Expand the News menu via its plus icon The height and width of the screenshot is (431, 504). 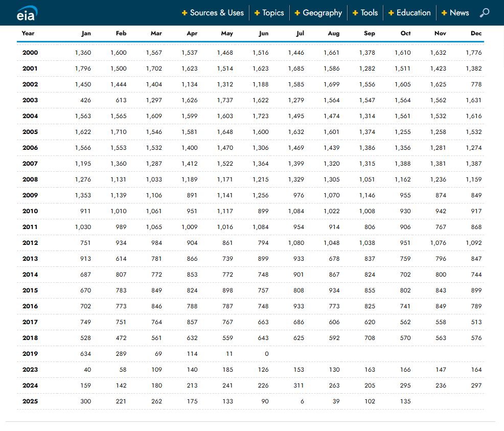tap(445, 13)
